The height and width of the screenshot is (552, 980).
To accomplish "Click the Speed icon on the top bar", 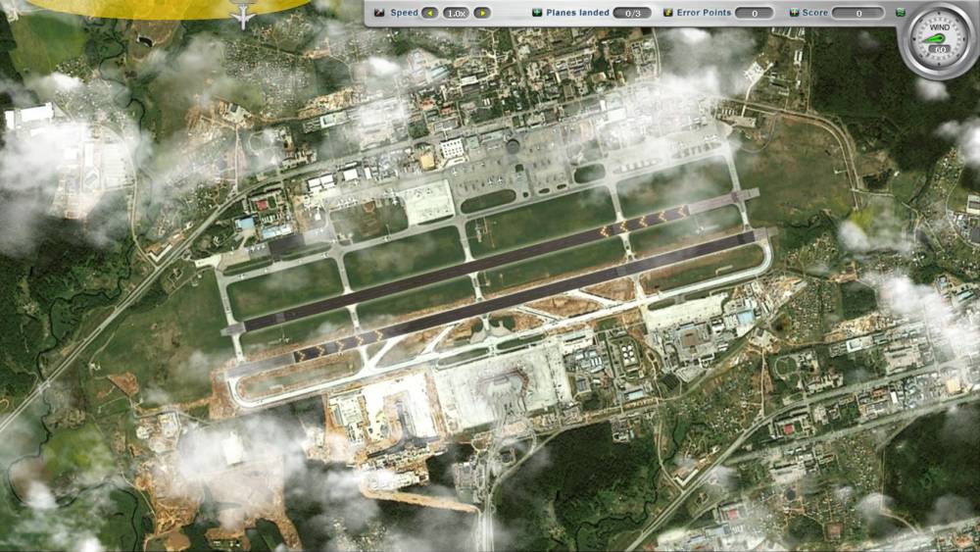I will coord(379,13).
